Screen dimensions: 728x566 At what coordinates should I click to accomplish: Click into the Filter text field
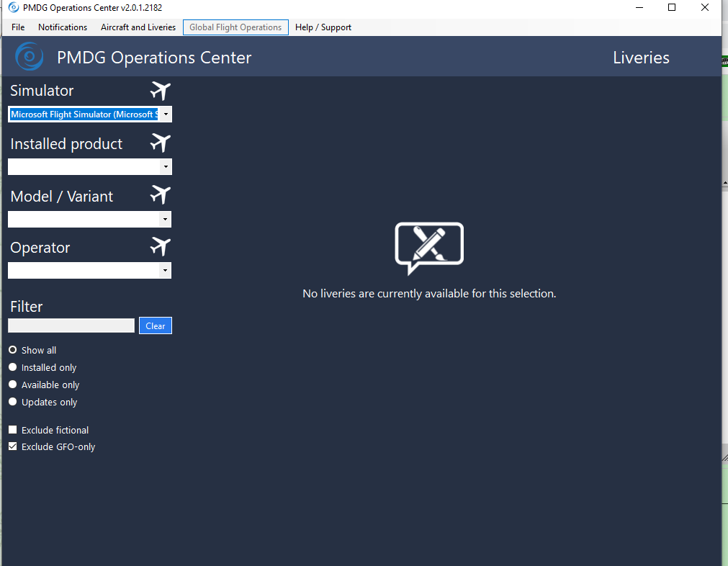tap(71, 325)
